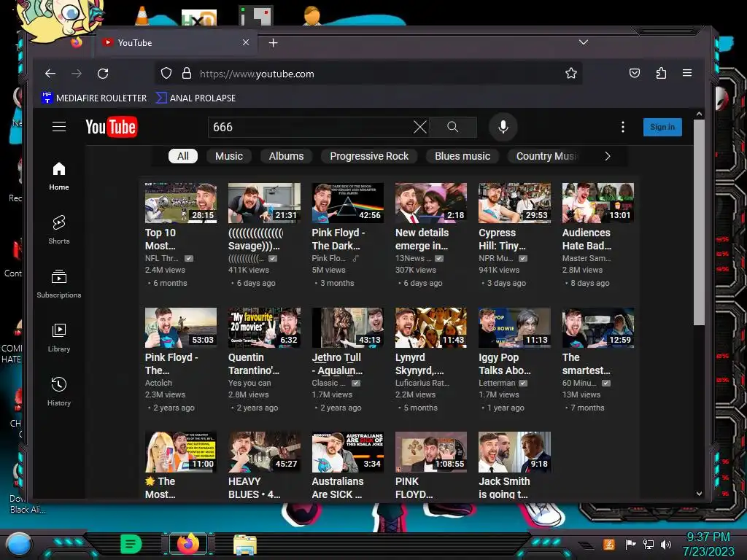The width and height of the screenshot is (747, 560).
Task: Select the Progressive Rock chip
Action: coord(369,156)
